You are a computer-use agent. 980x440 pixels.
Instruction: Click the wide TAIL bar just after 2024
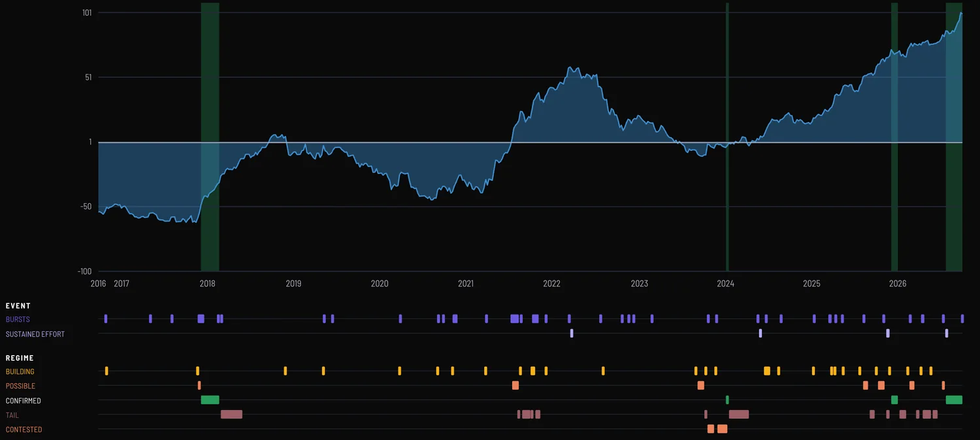click(x=739, y=415)
